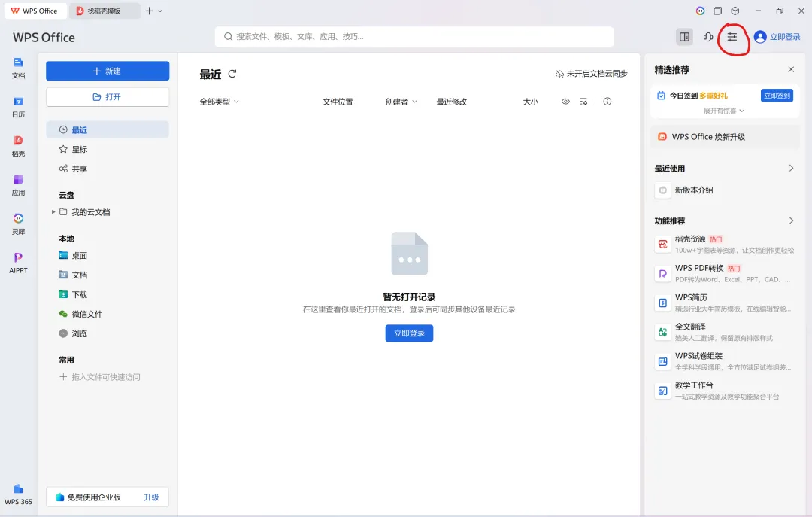The image size is (812, 517).
Task: Click the 打开 button
Action: [x=108, y=97]
